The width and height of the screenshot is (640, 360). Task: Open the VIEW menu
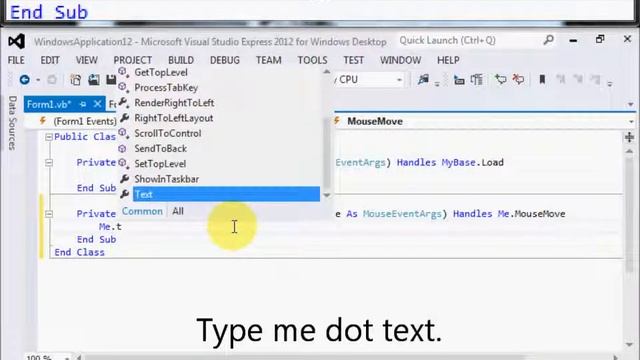coord(87,60)
